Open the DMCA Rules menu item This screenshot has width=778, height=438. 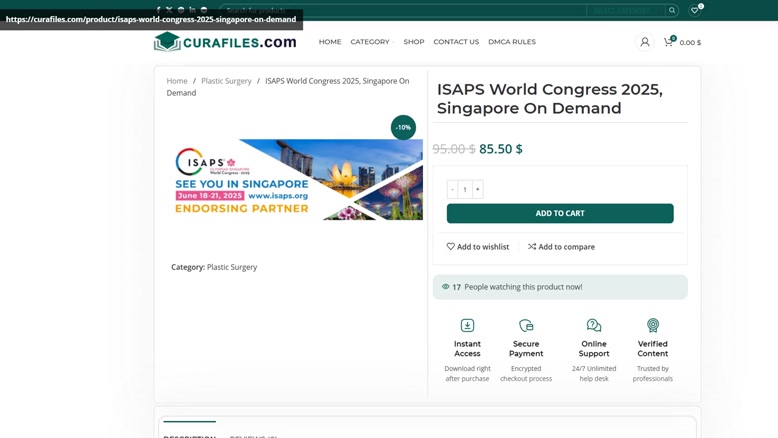(512, 42)
